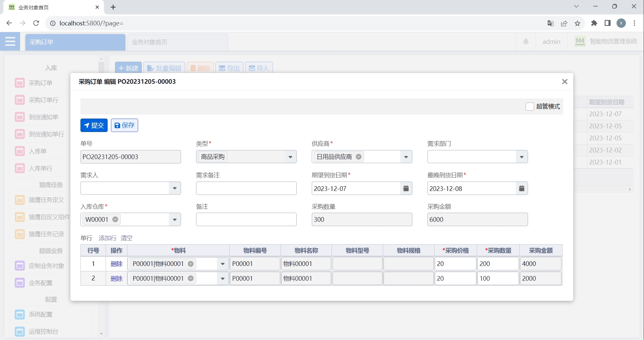Expand the 入库仓库 dropdown arrow
This screenshot has height=340, width=644.
tap(175, 220)
